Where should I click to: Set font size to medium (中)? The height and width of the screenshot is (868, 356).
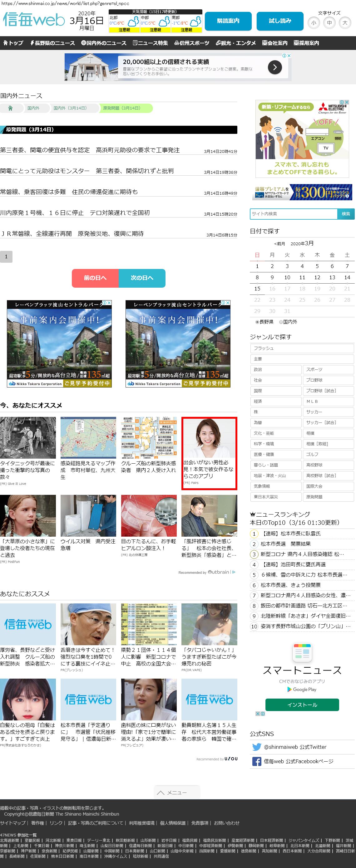(329, 23)
